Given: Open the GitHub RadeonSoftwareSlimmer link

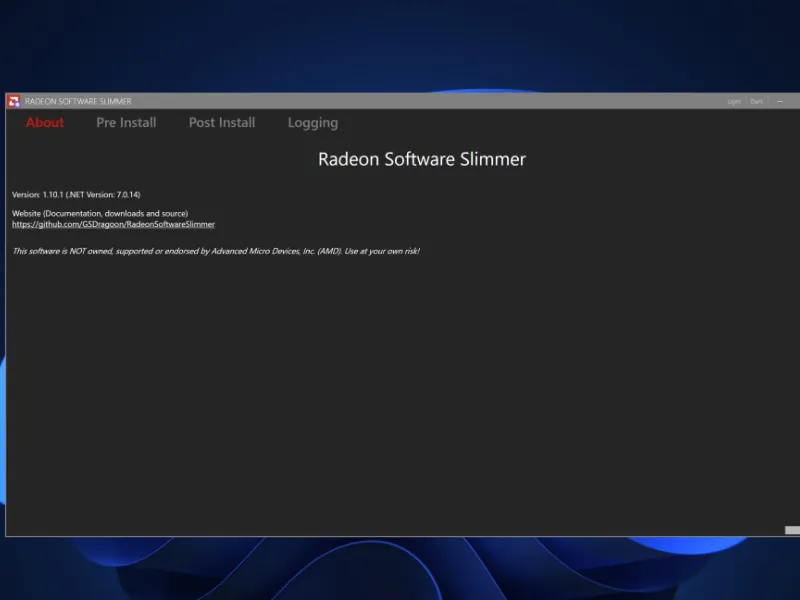Looking at the screenshot, I should pyautogui.click(x=113, y=224).
